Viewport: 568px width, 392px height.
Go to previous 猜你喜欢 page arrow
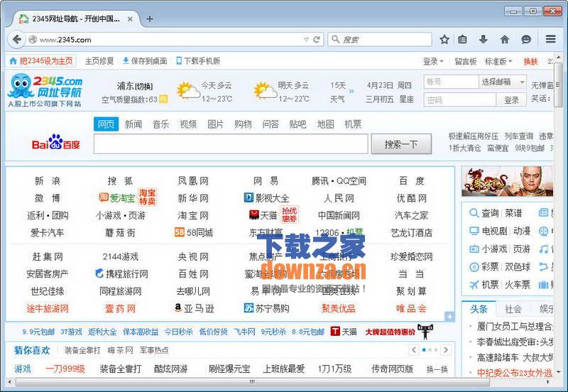coord(415,350)
